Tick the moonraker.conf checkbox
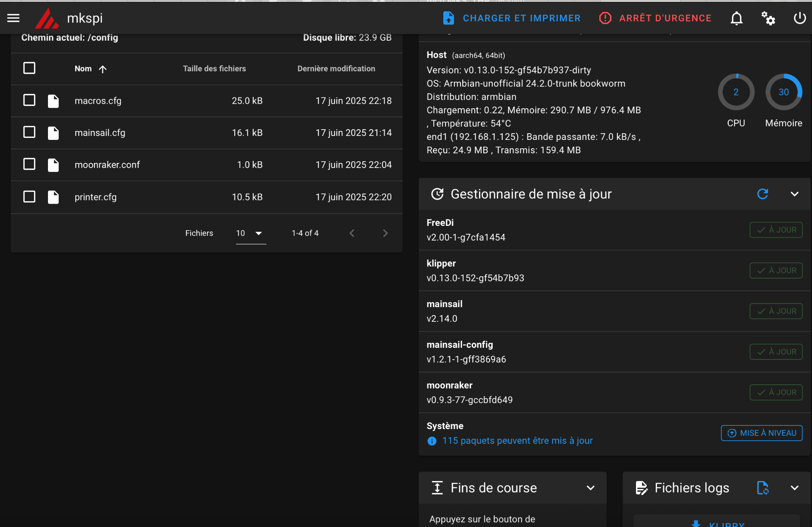The image size is (812, 527). coord(29,164)
